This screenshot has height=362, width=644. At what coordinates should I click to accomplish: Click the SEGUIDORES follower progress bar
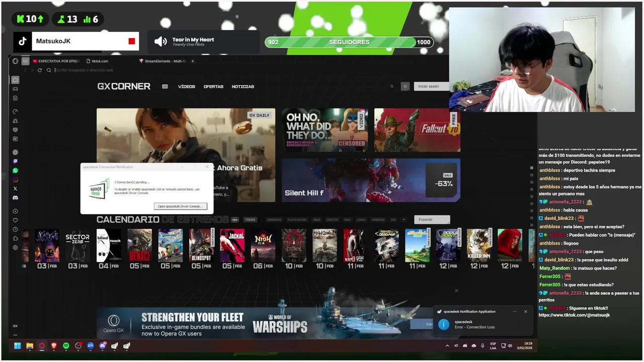(349, 42)
